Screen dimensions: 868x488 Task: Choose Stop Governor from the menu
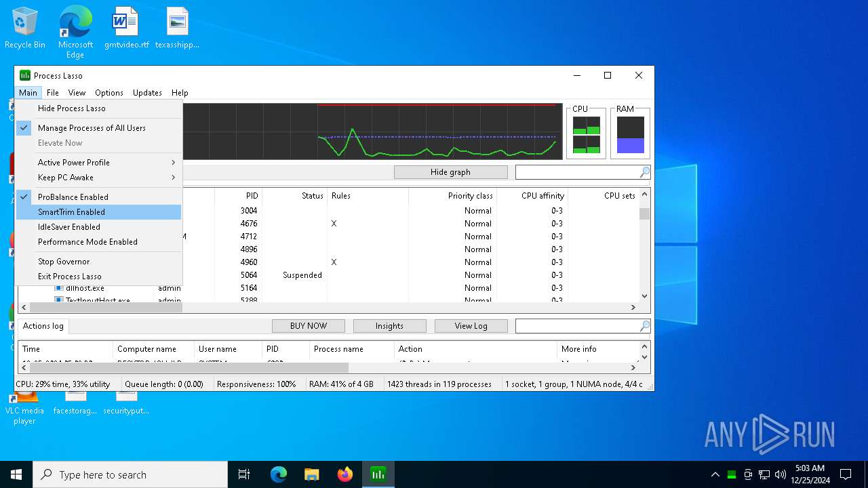click(99, 262)
